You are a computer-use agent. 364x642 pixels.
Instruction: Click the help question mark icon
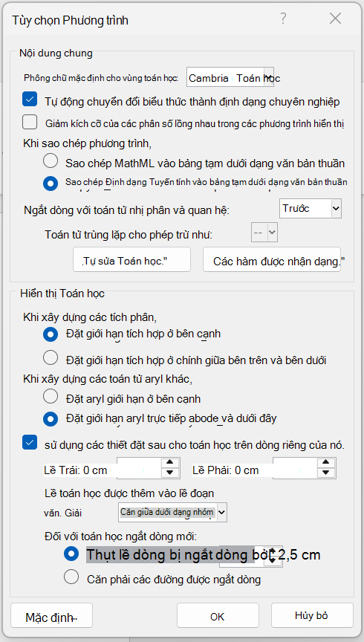point(282,19)
